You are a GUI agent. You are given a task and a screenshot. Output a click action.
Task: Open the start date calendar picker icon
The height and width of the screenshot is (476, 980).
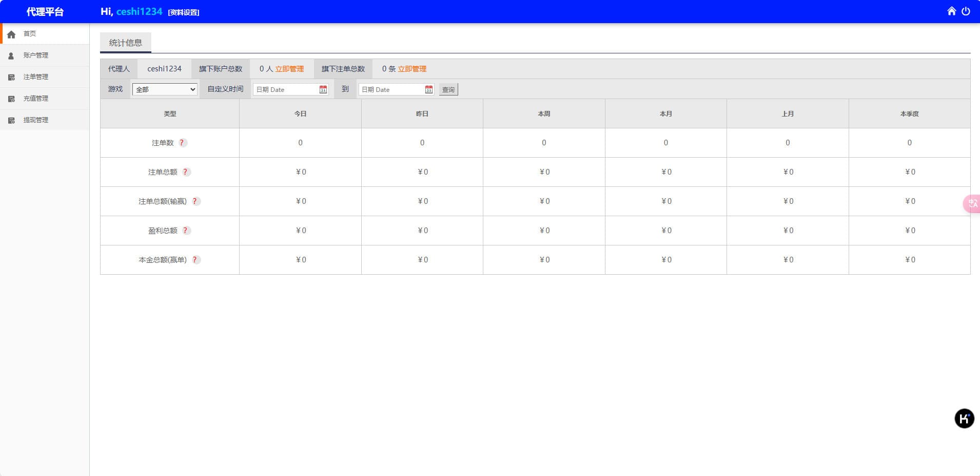tap(323, 89)
